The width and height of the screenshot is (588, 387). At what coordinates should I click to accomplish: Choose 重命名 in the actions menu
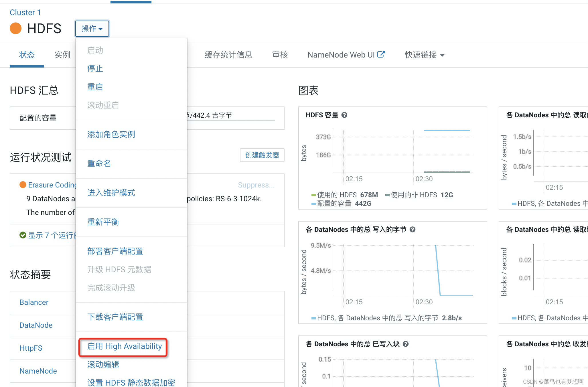pyautogui.click(x=99, y=163)
